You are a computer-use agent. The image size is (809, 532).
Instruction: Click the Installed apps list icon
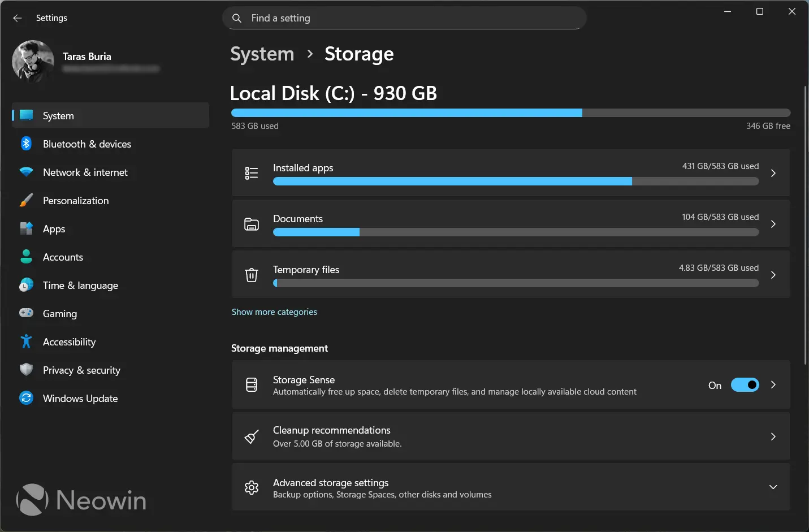pos(252,173)
